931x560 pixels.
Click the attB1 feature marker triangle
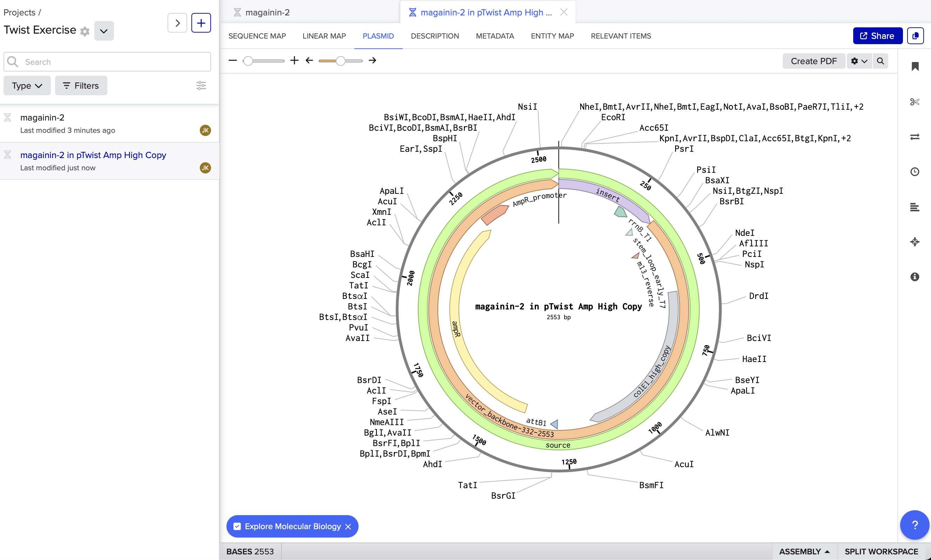click(555, 424)
